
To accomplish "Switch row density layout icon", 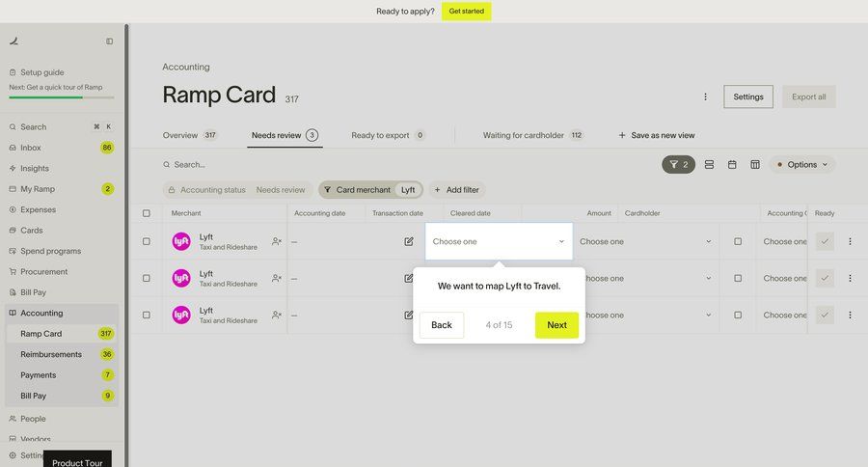I will [709, 165].
